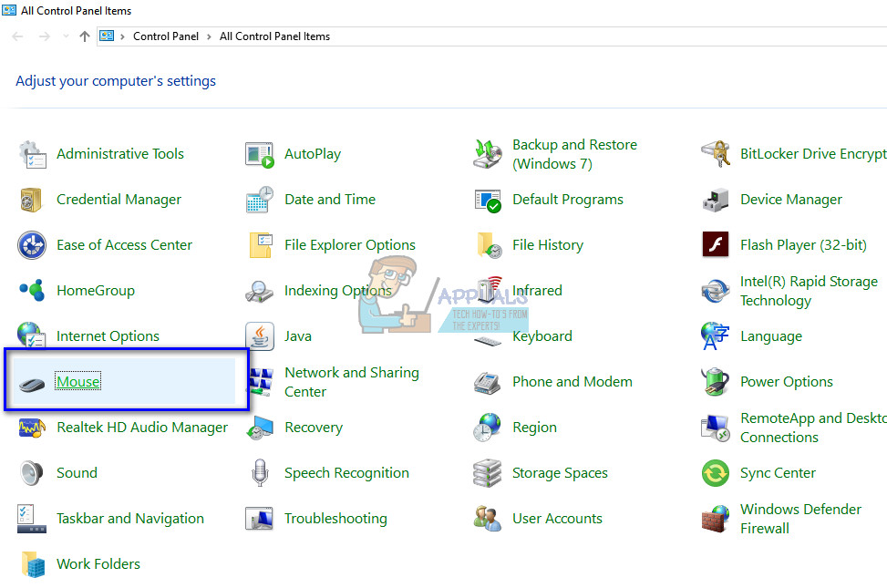Click the Date and Time calendar icon
The height and width of the screenshot is (588, 887).
click(260, 200)
